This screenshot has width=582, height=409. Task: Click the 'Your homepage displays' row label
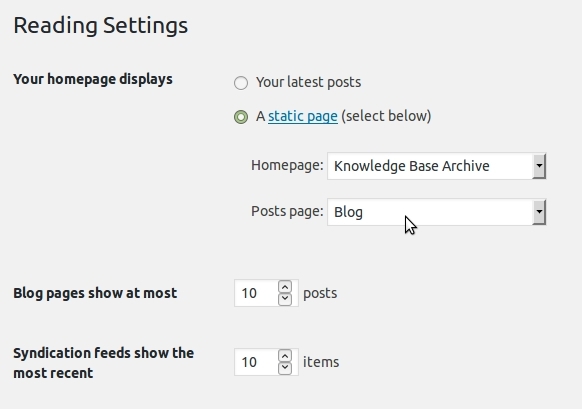point(93,79)
